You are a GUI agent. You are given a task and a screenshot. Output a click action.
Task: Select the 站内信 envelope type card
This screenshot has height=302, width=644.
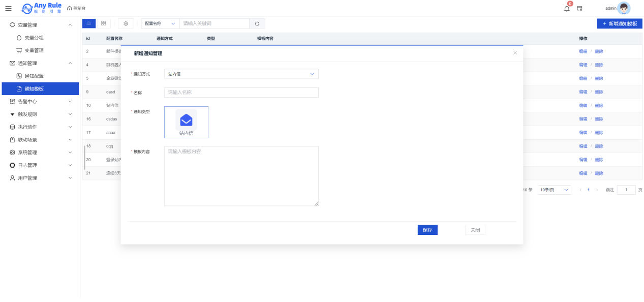[186, 122]
